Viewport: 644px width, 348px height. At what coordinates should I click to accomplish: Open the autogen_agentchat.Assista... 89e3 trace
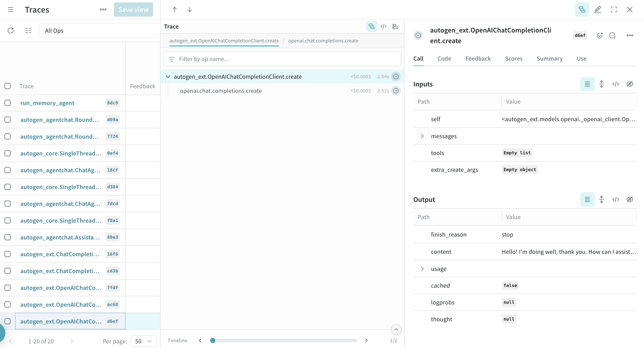pos(60,237)
